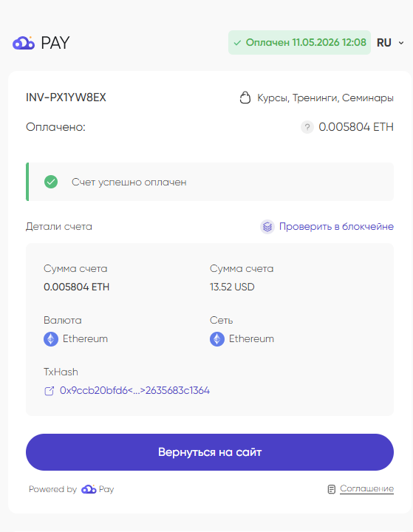
Task: Open the Соглашение agreement link
Action: tap(367, 488)
